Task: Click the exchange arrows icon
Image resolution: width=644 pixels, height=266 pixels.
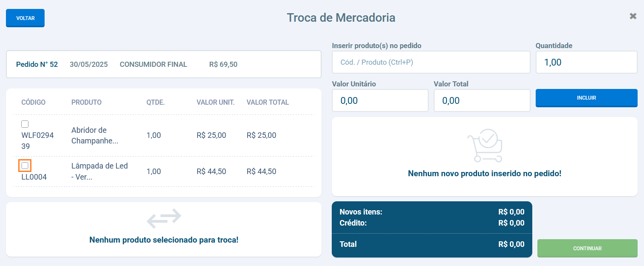Action: pyautogui.click(x=164, y=218)
